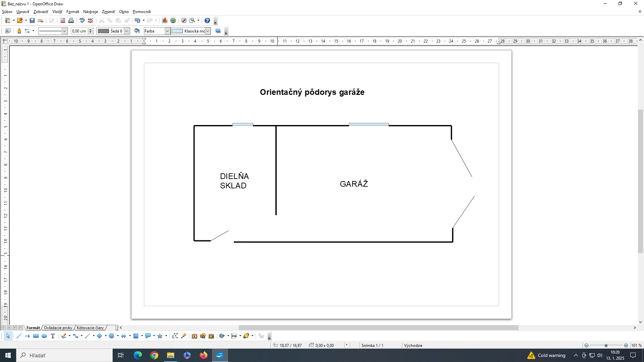Select the Text tool in drawing toolbar
Image resolution: width=644 pixels, height=362 pixels.
[x=53, y=336]
